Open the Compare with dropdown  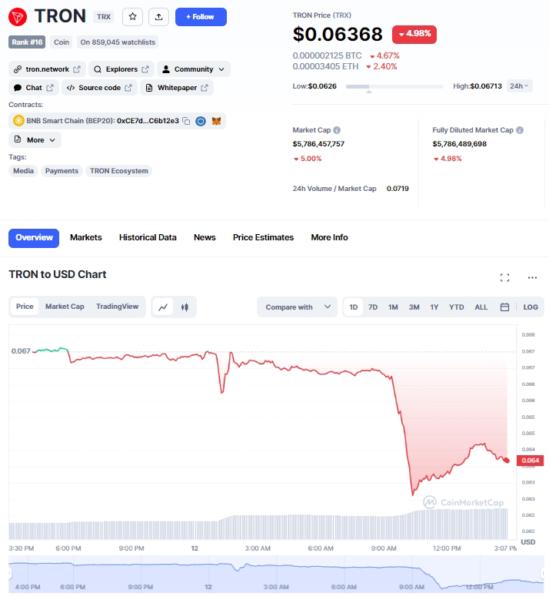pyautogui.click(x=297, y=307)
